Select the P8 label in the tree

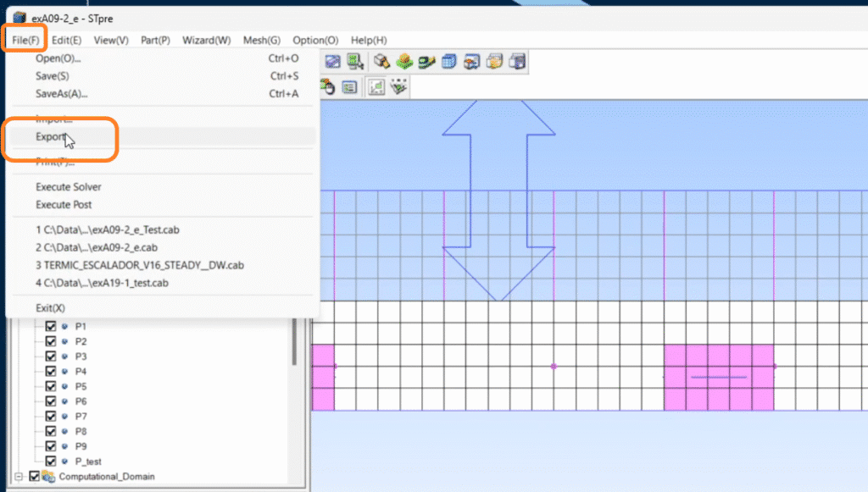(x=81, y=431)
